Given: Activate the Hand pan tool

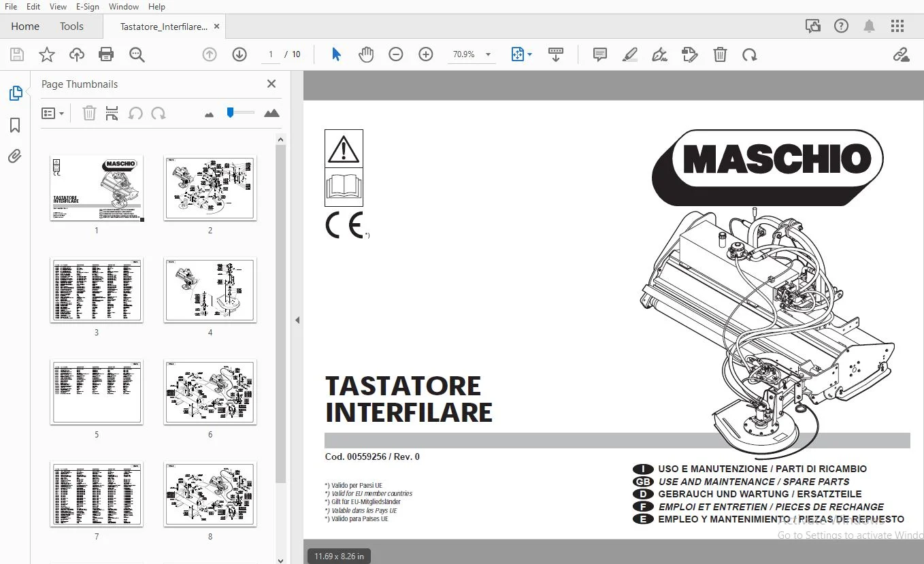Looking at the screenshot, I should (366, 54).
